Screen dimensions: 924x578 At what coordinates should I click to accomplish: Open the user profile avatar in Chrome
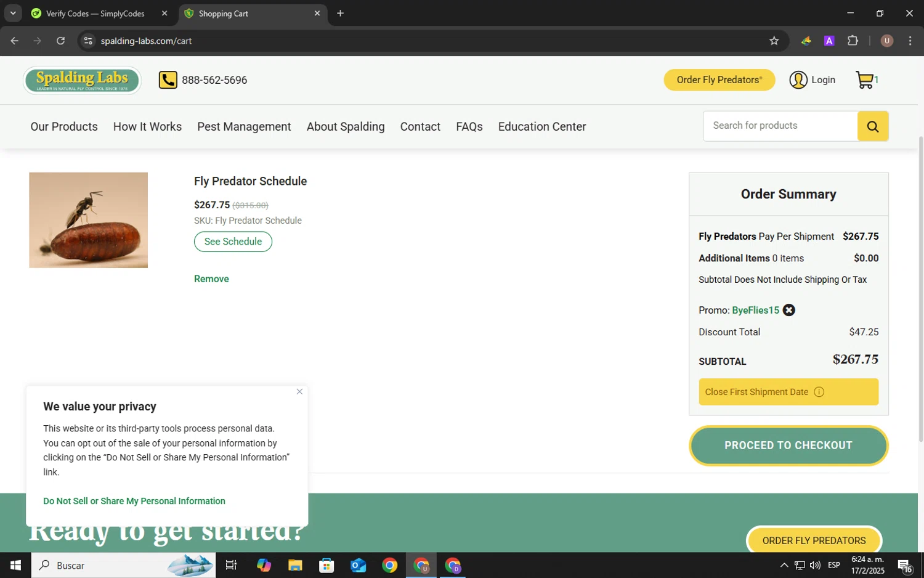click(x=886, y=41)
